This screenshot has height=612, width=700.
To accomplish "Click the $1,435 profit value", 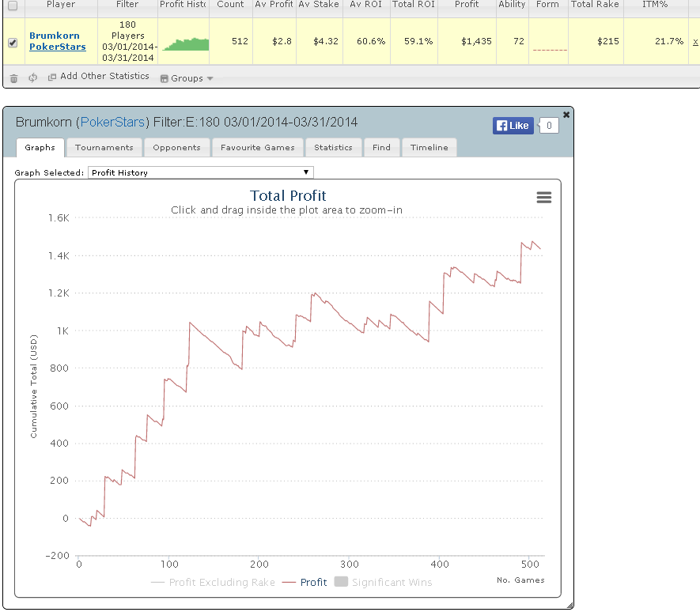I will (476, 42).
